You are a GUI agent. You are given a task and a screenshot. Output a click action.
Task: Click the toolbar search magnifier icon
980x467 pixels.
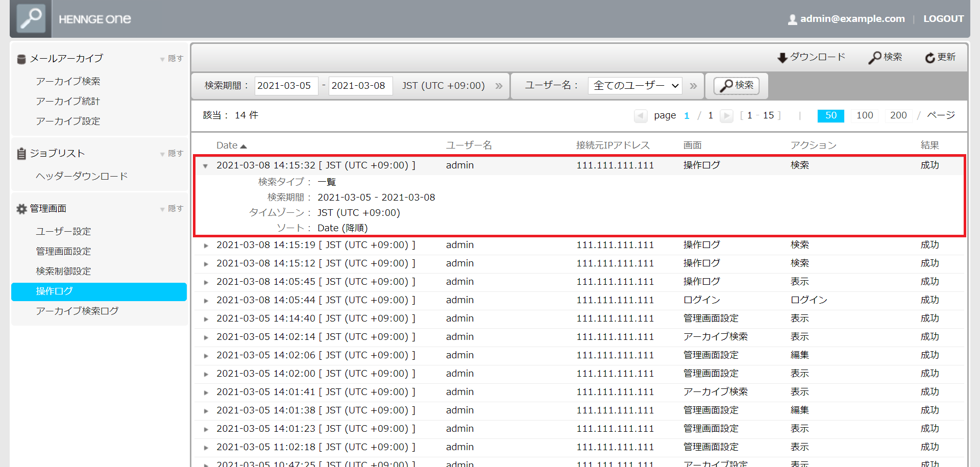[875, 58]
